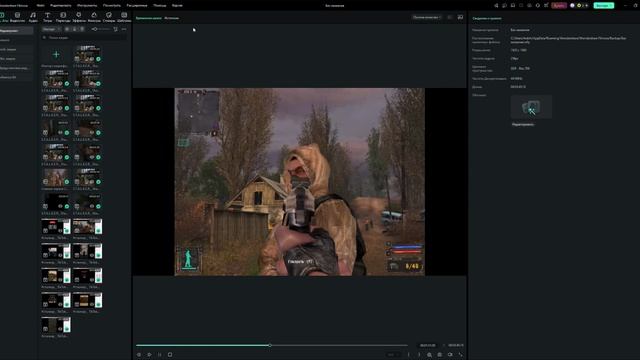Open the Stickers (Стикеры) tab

[x=109, y=17]
